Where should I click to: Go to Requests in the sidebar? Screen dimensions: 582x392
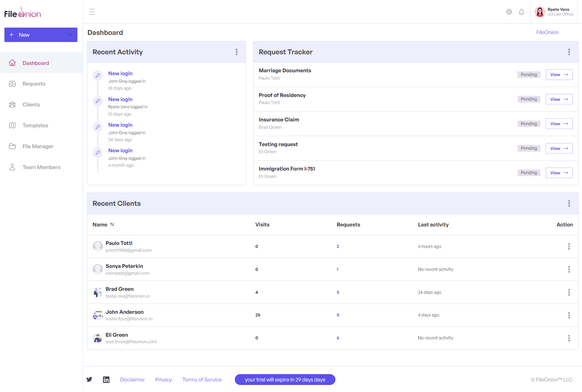pyautogui.click(x=34, y=84)
